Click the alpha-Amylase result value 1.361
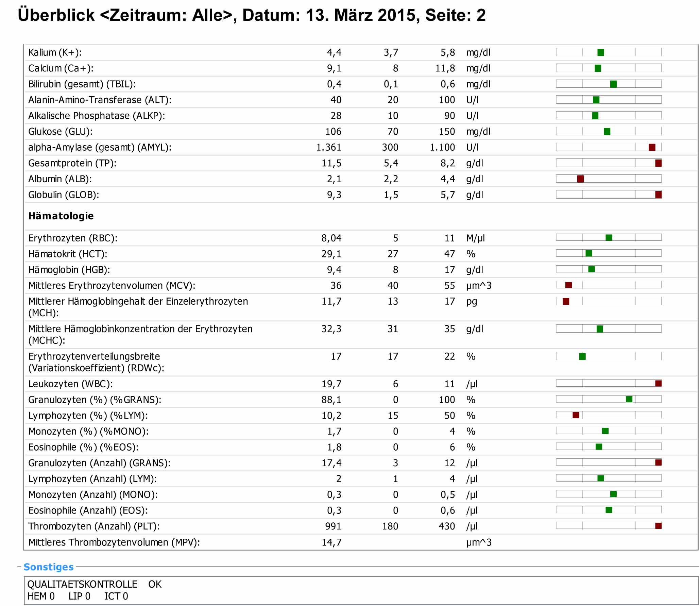The width and height of the screenshot is (700, 606). pyautogui.click(x=328, y=147)
